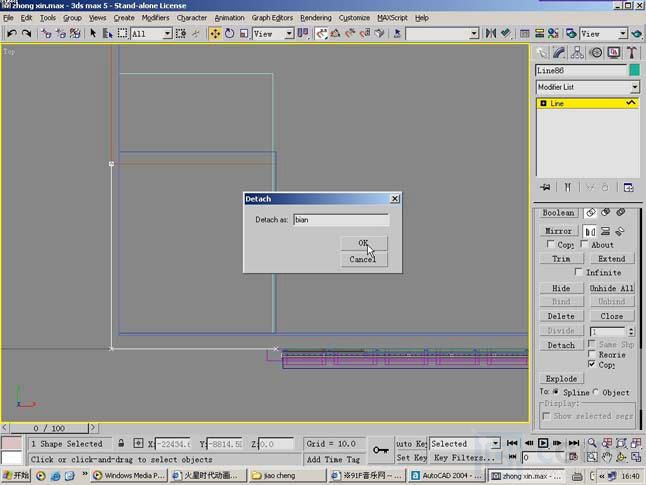The image size is (646, 485).
Task: Open the Hierarchy command panel tab
Action: [x=577, y=52]
